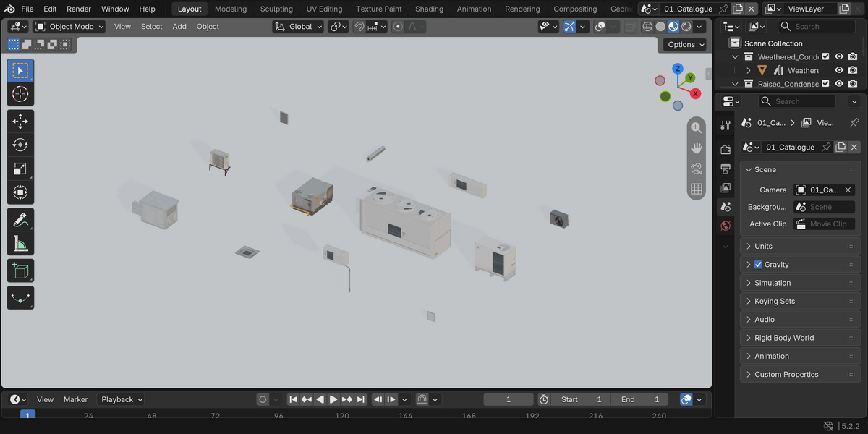Click the timeline Marker menu
Viewport: 868px width, 434px height.
click(x=75, y=399)
